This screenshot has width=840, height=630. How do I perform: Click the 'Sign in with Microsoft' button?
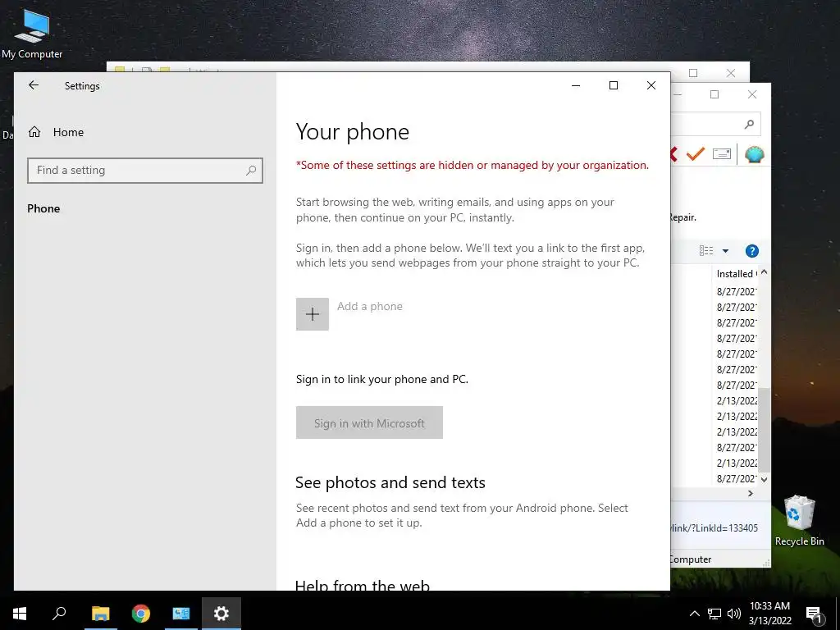point(369,422)
